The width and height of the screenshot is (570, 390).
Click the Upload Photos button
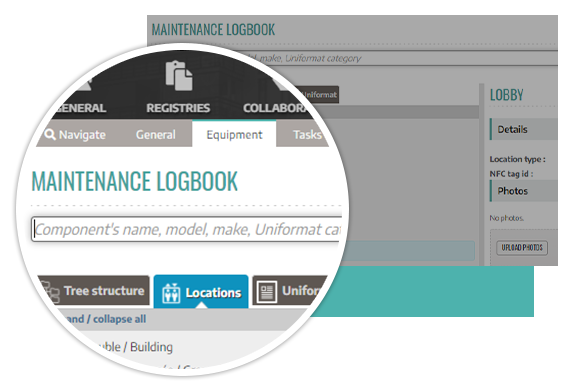point(522,248)
